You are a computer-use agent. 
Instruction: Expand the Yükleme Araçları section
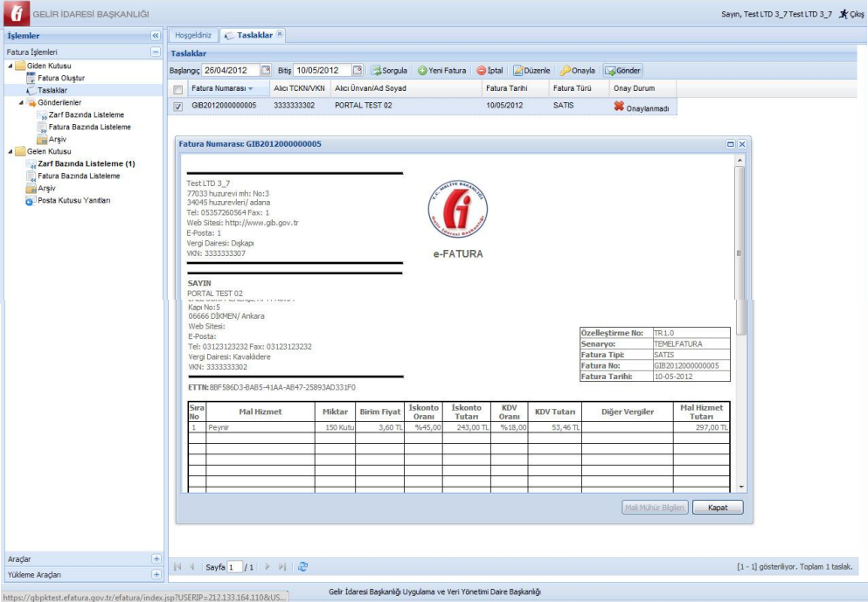(x=156, y=574)
